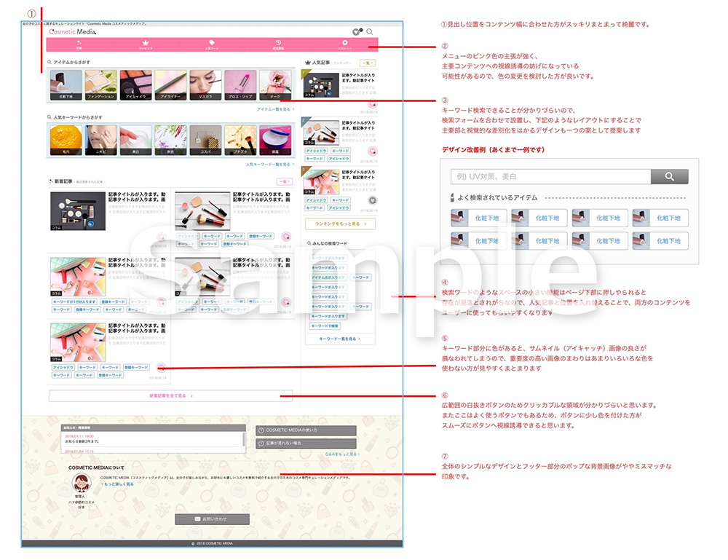Click the gray search button in design example

pos(670,176)
